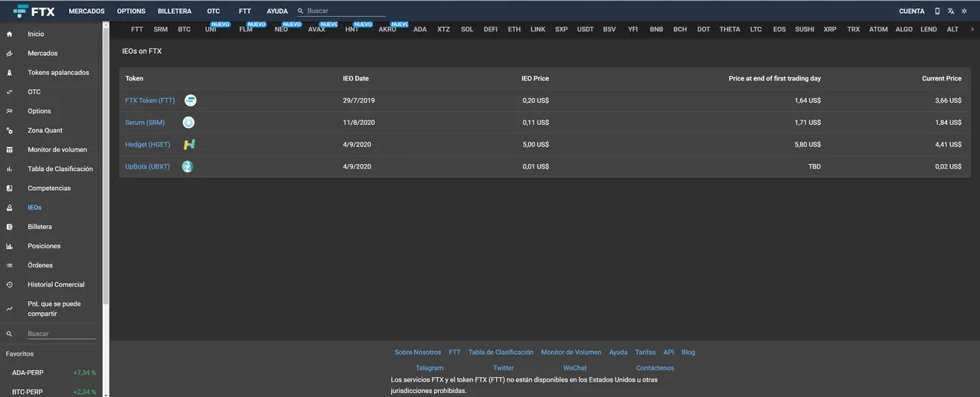980x397 pixels.
Task: Open the AYUDA top menu
Action: [x=277, y=11]
